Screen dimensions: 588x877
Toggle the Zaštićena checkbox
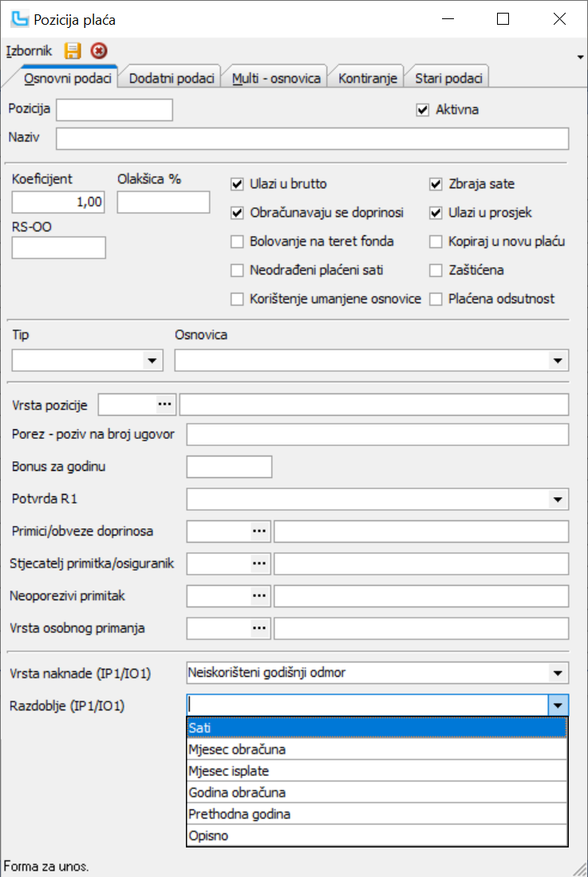click(x=436, y=271)
